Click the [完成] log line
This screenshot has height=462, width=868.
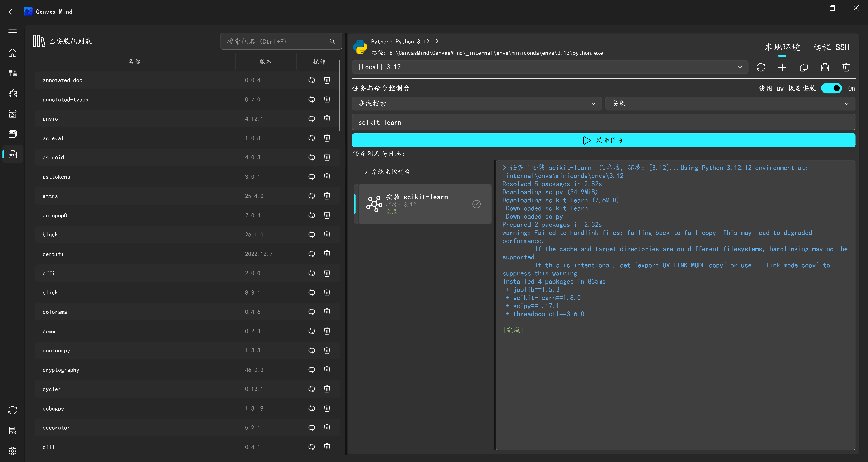pyautogui.click(x=513, y=330)
